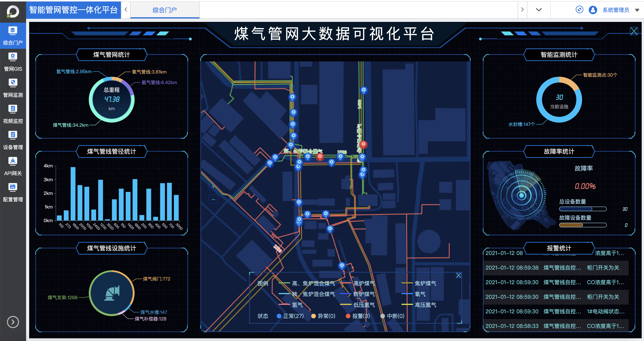This screenshot has width=644, height=341.
Task: Expand the 系统管理员 user dropdown arrow
Action: click(637, 10)
